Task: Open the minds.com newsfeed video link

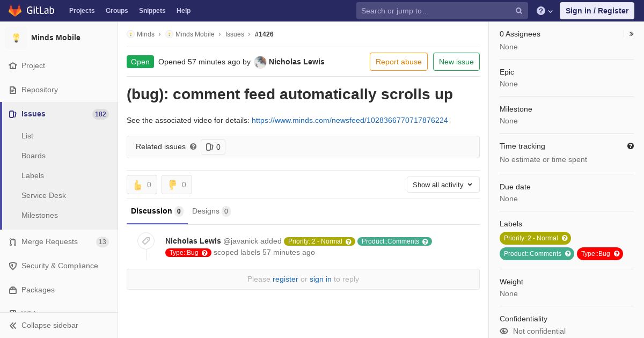Action: point(350,120)
